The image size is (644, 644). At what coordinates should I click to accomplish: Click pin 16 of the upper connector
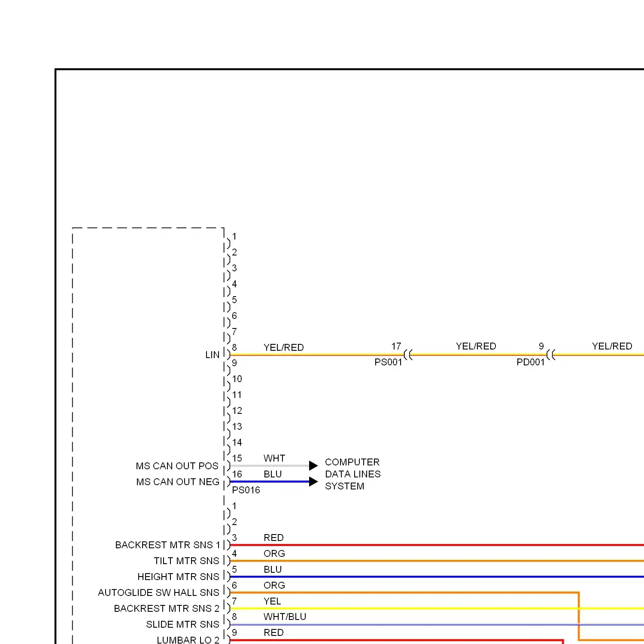point(237,474)
